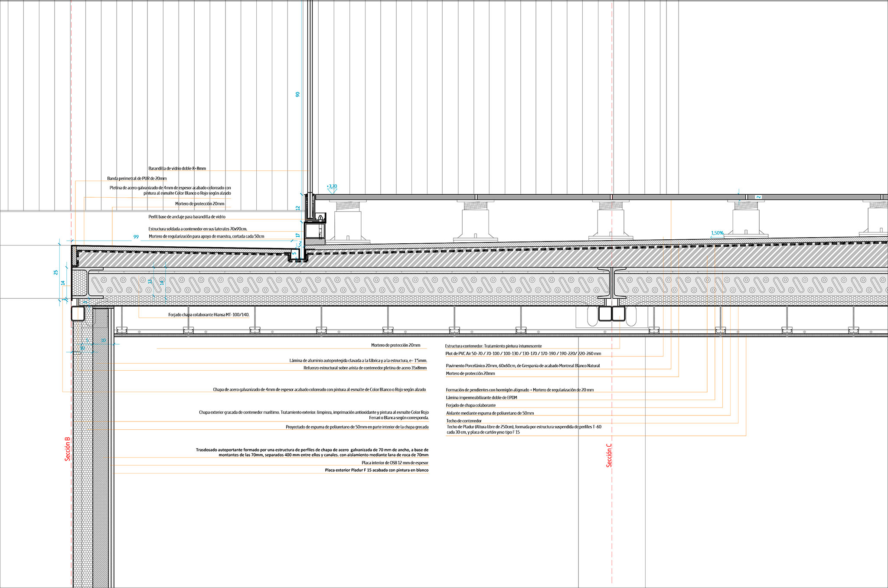Click 'Perfil base de anclaje para barandilla' label
This screenshot has height=588, width=888.
tap(187, 217)
